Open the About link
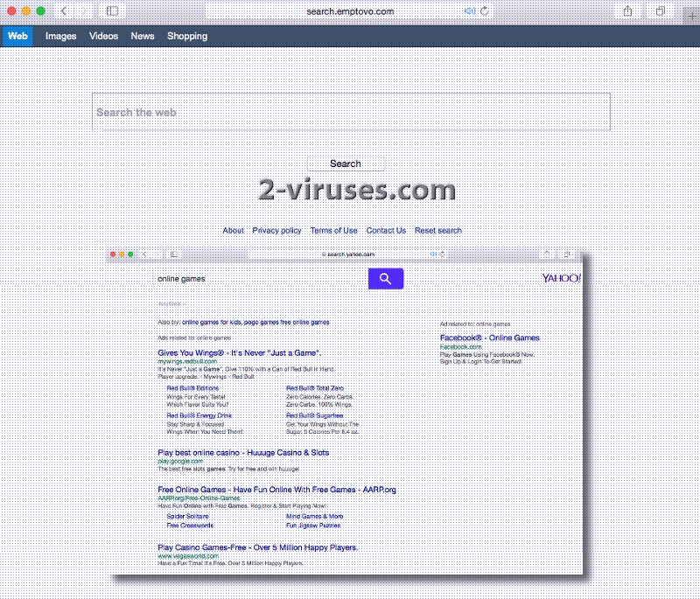 pyautogui.click(x=233, y=231)
